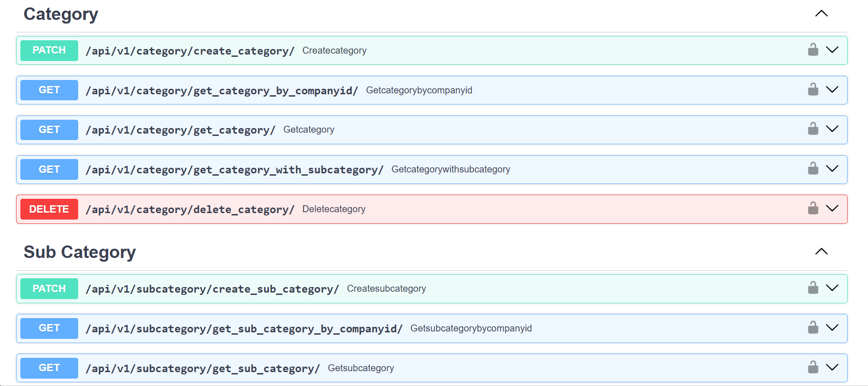
Task: Click lock icon on delete_category endpoint
Action: pyautogui.click(x=813, y=208)
